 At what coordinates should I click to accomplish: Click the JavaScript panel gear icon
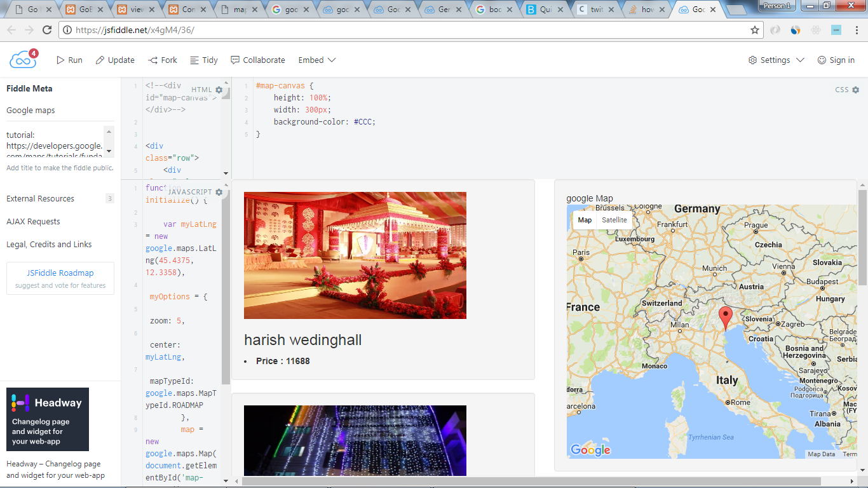tap(219, 192)
